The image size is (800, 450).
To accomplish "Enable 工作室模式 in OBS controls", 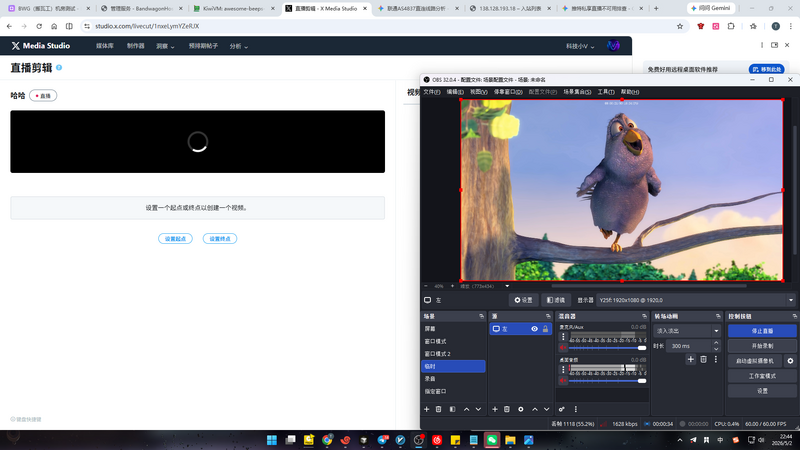I will 762,376.
